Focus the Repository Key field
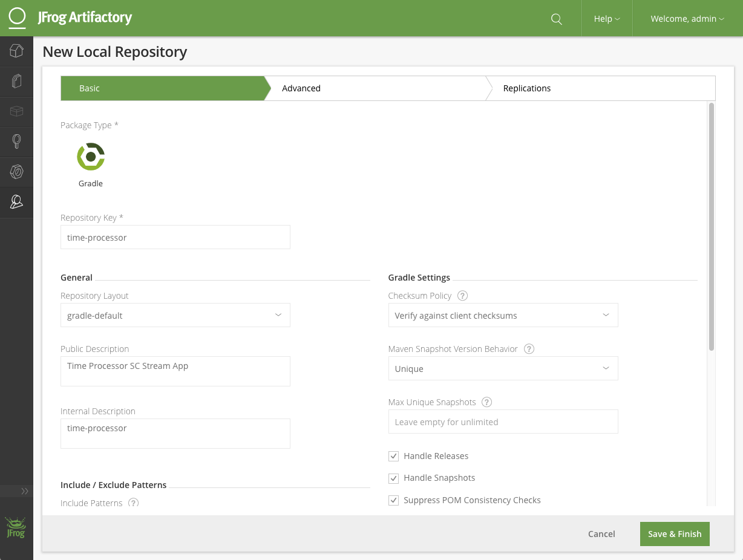This screenshot has height=560, width=743. tap(175, 237)
